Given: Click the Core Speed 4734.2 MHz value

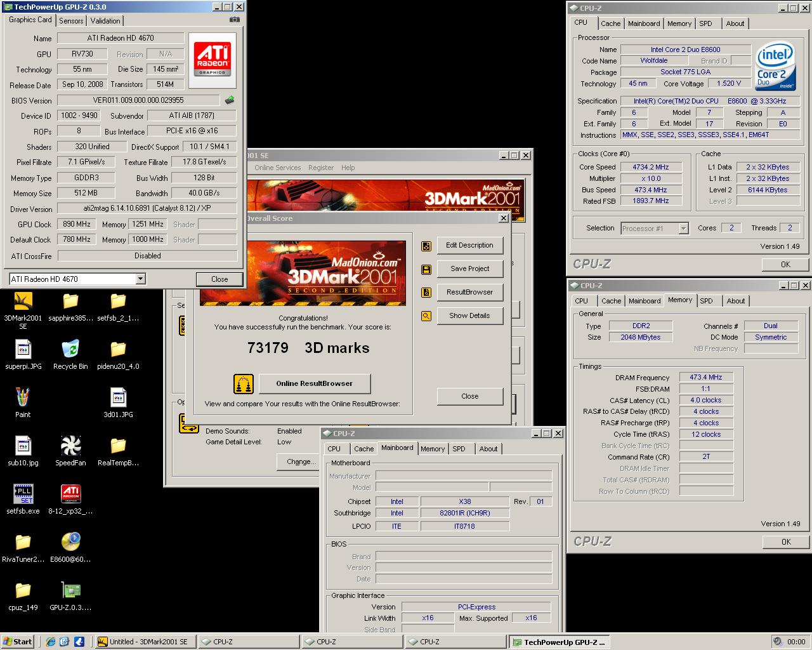Looking at the screenshot, I should [x=650, y=168].
